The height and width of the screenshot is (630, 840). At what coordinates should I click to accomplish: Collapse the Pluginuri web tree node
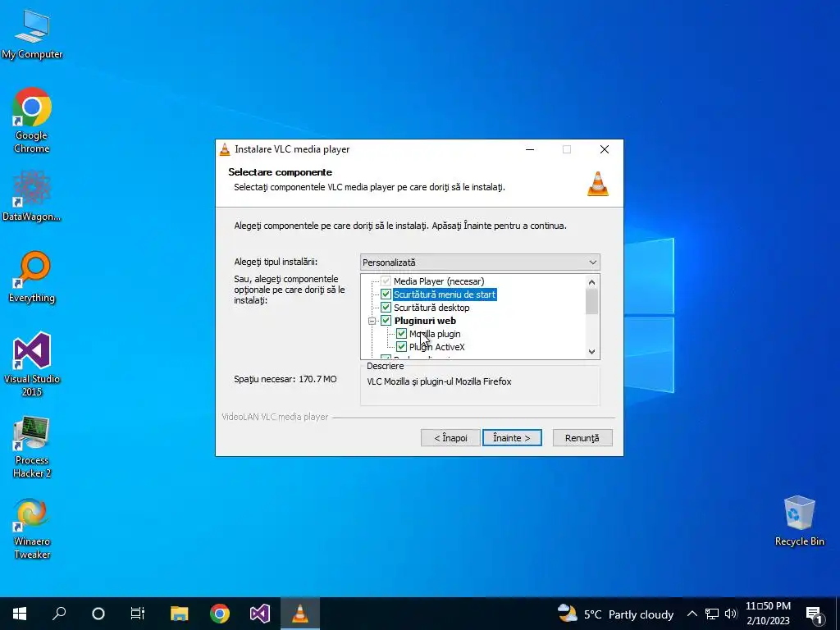coord(372,321)
